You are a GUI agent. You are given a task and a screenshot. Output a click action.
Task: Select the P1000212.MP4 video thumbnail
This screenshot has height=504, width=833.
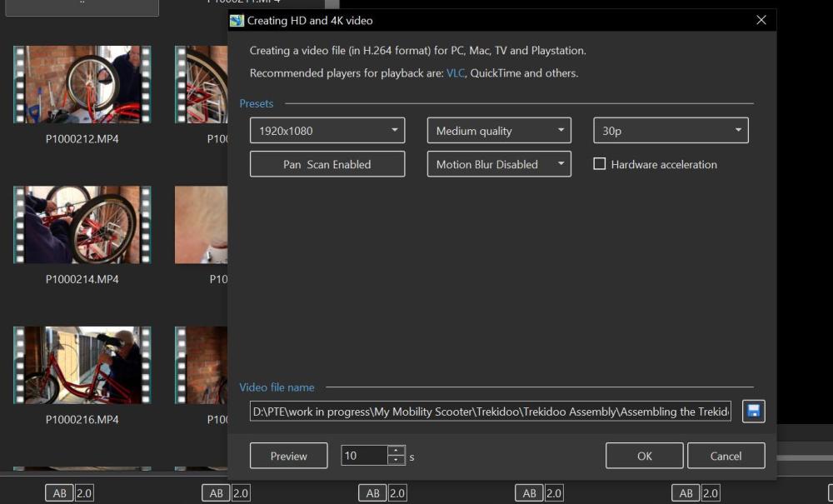pyautogui.click(x=82, y=85)
